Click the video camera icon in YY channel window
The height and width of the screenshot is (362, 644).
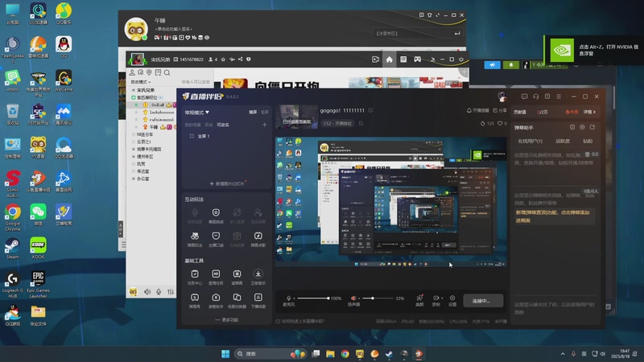point(375,60)
